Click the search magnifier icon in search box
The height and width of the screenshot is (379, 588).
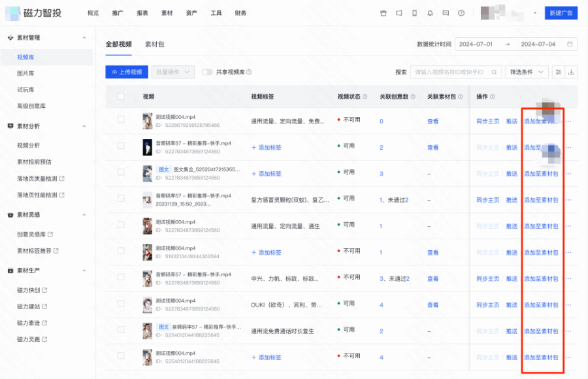pos(495,72)
